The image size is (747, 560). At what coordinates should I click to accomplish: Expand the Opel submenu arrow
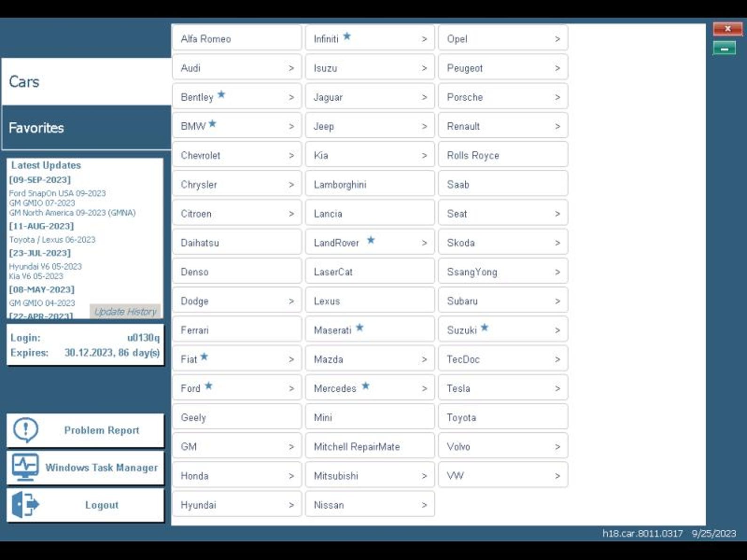pos(557,39)
